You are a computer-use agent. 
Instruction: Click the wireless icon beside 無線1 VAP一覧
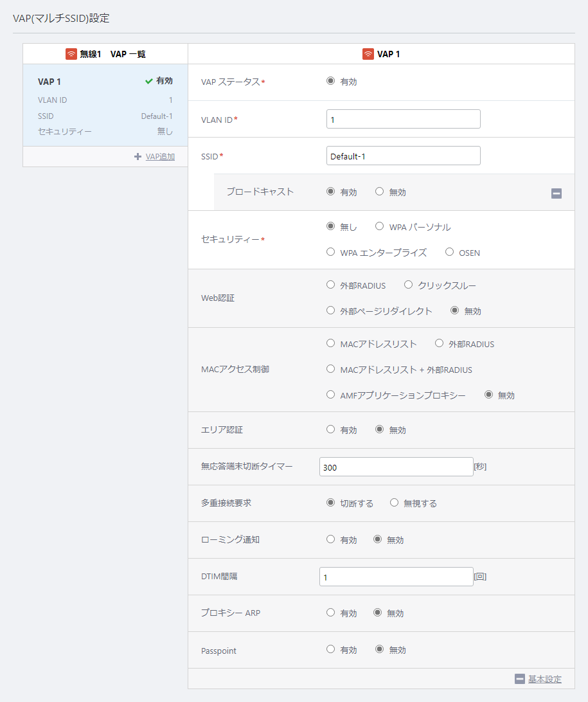point(71,54)
